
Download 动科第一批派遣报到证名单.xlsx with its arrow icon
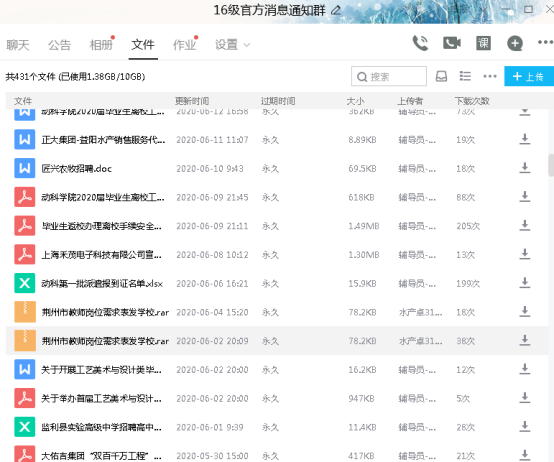(525, 283)
